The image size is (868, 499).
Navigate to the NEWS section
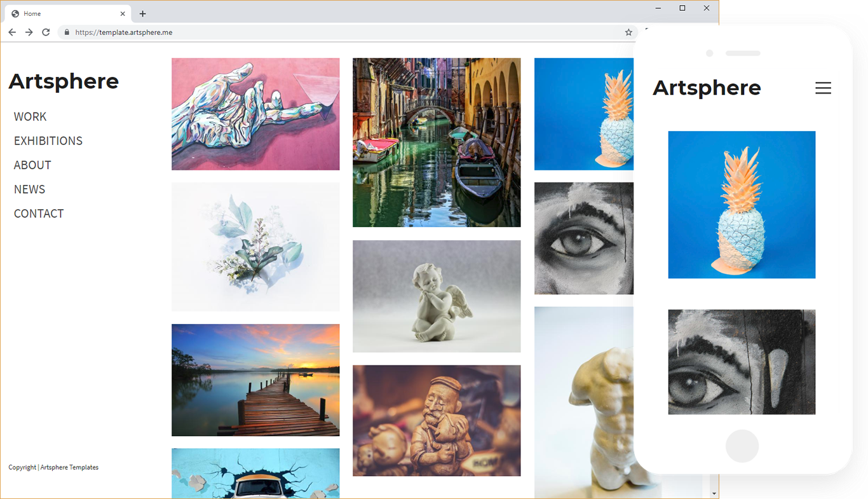(30, 189)
